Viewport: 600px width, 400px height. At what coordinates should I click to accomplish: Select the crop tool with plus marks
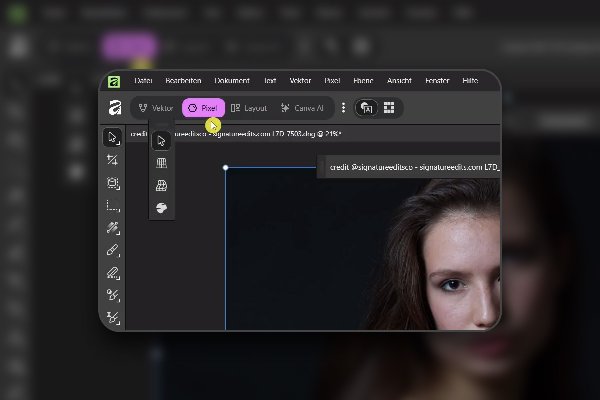click(112, 160)
